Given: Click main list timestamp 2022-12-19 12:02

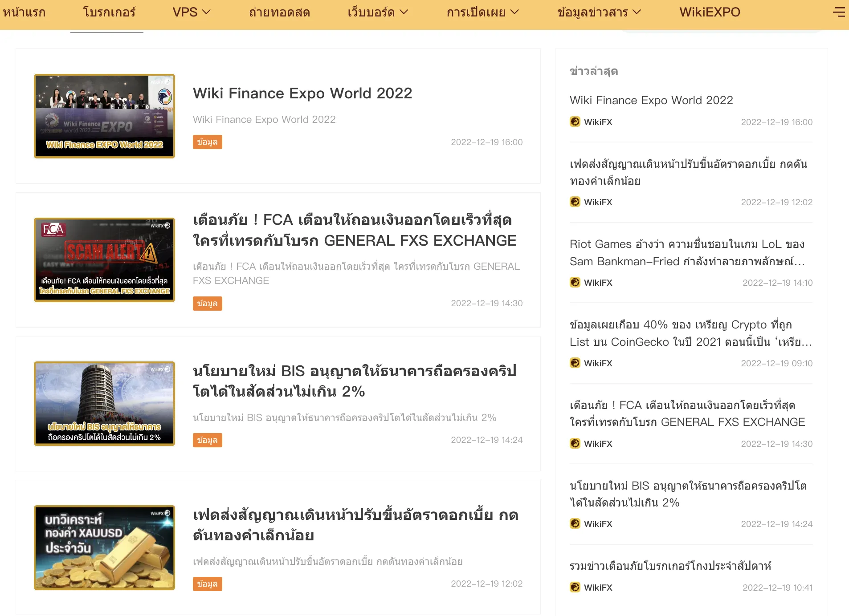Looking at the screenshot, I should [487, 584].
